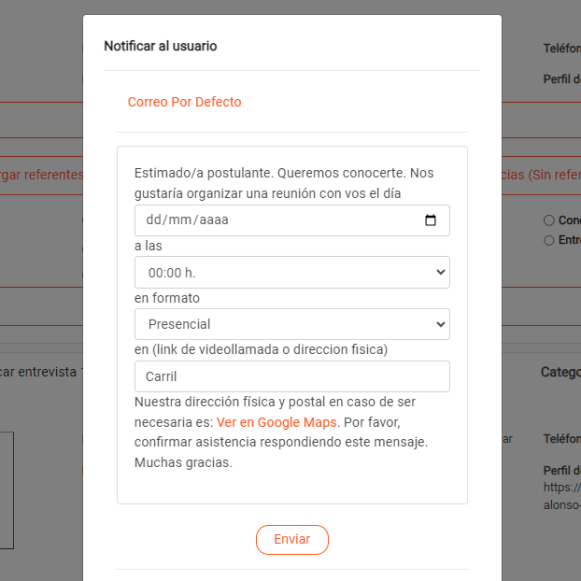Open the Ver en Google Maps link

coord(276,422)
